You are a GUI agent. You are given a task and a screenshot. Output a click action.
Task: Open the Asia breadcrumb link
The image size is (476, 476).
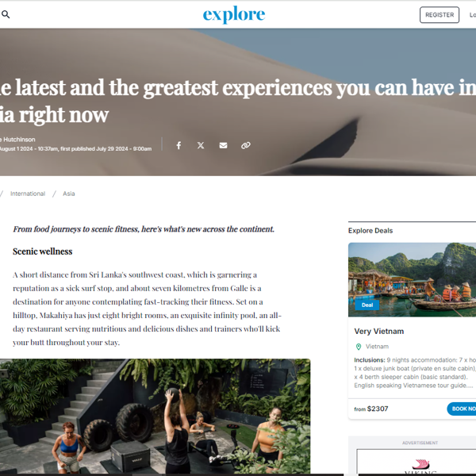(x=68, y=194)
